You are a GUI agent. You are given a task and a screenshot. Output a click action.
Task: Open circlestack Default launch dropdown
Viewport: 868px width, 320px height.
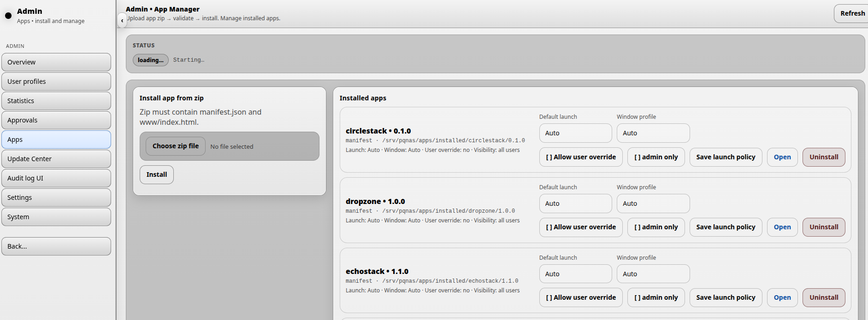(x=576, y=133)
